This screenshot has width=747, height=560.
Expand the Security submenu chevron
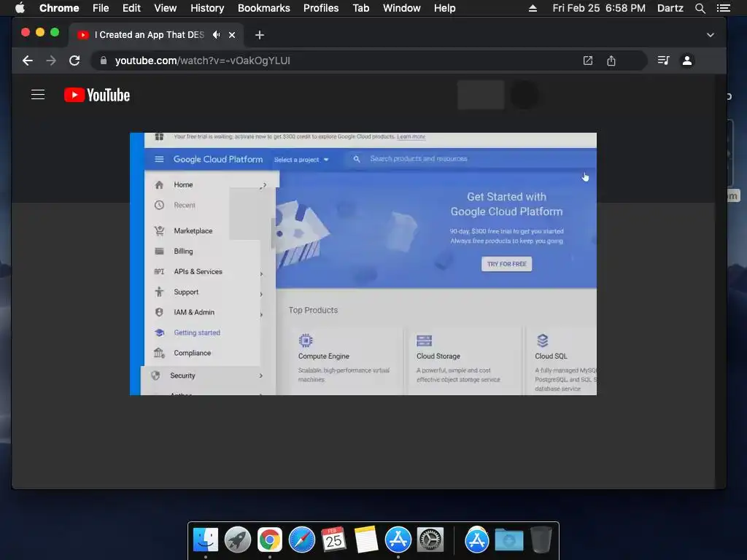click(261, 376)
